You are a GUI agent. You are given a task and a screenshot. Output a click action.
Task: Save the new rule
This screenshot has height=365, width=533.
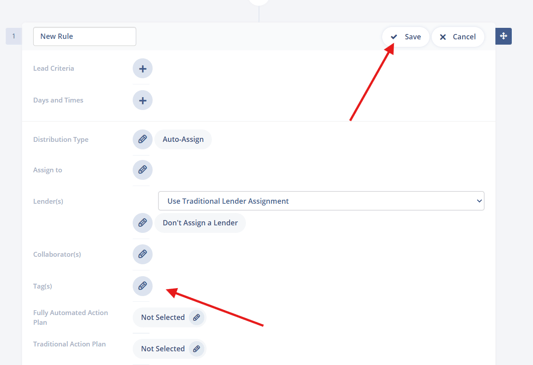406,37
